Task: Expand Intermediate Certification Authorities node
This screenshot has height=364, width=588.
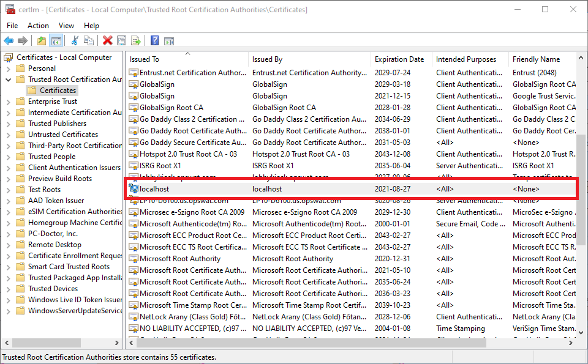Action: pyautogui.click(x=8, y=113)
